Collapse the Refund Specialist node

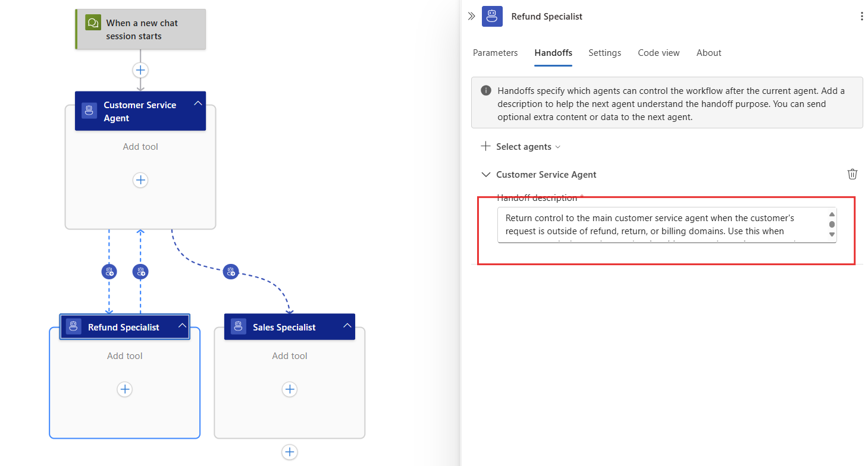(182, 326)
